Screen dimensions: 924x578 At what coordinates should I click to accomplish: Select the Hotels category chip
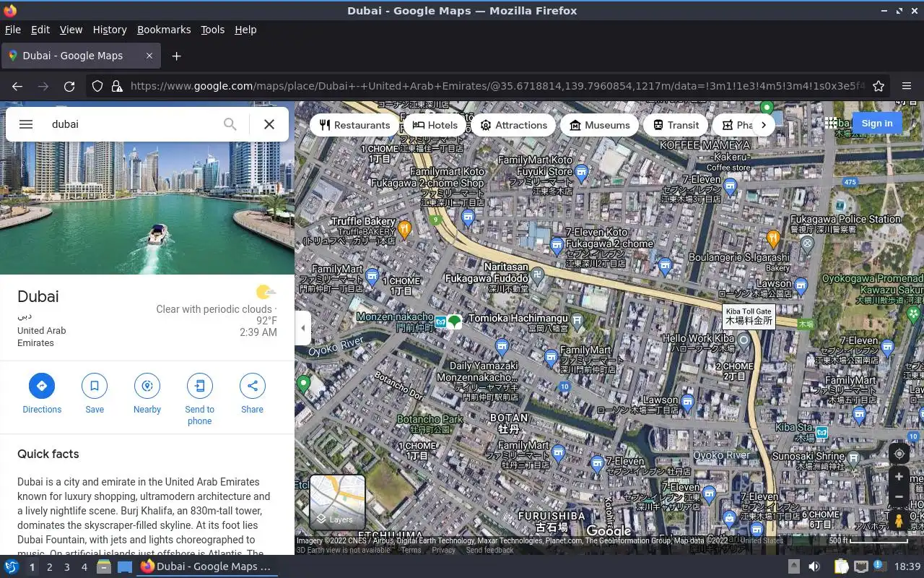coord(435,125)
